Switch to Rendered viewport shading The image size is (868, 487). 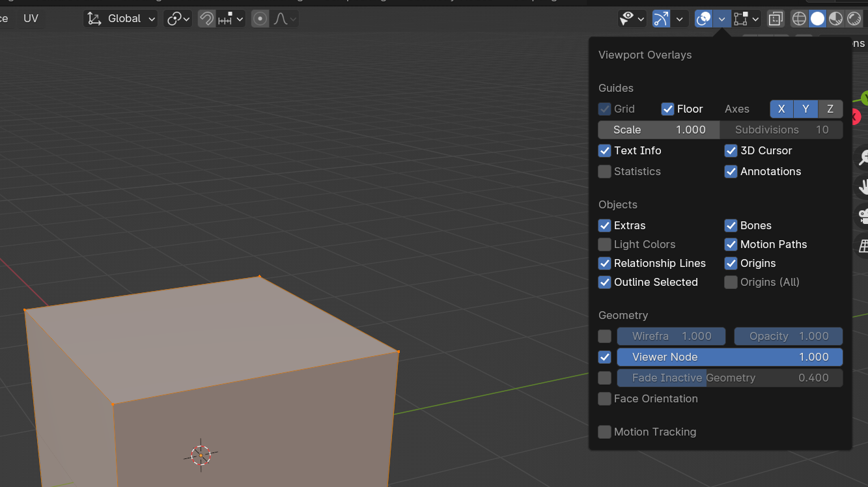point(854,19)
